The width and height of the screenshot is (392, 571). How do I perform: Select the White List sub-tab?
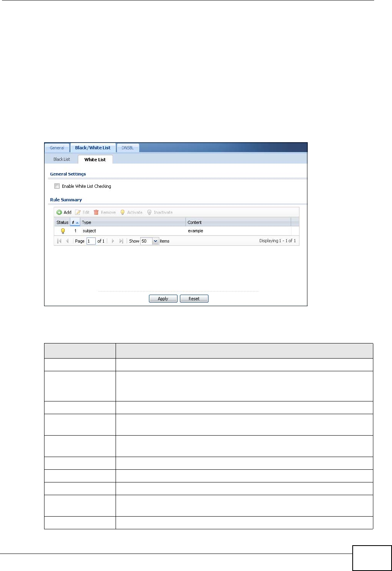tap(95, 160)
